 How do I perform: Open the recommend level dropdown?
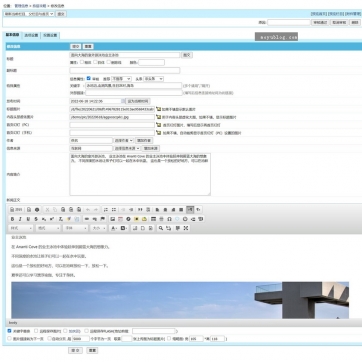tap(121, 79)
